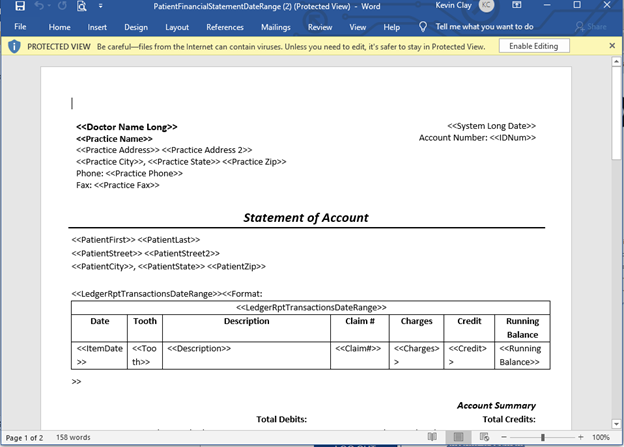Click the Page 1 of 2 indicator
The width and height of the screenshot is (624, 447).
26,437
